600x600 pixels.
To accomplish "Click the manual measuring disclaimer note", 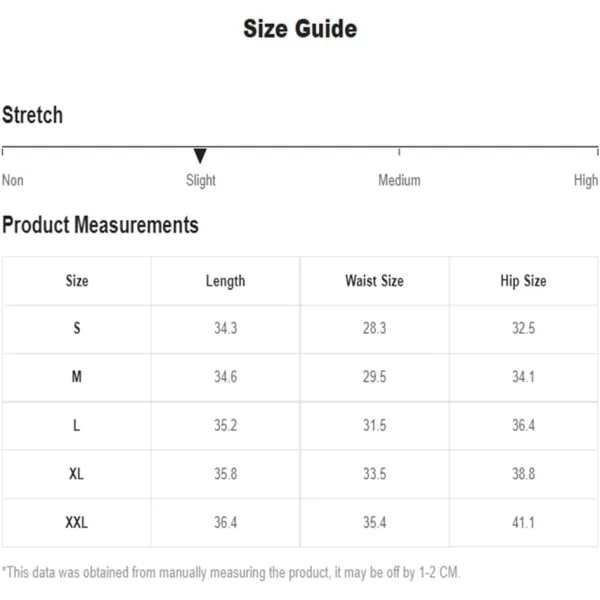I will point(231,573).
